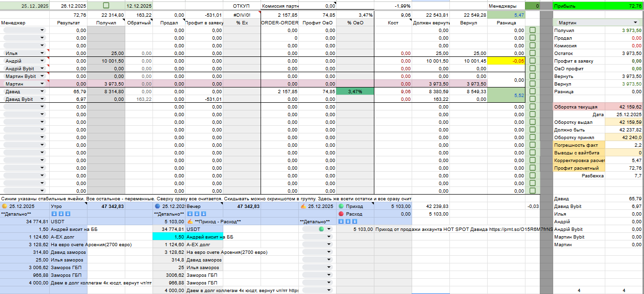Image resolution: width=644 pixels, height=294 pixels.
Task: Select the Обратный column header
Action: [139, 22]
